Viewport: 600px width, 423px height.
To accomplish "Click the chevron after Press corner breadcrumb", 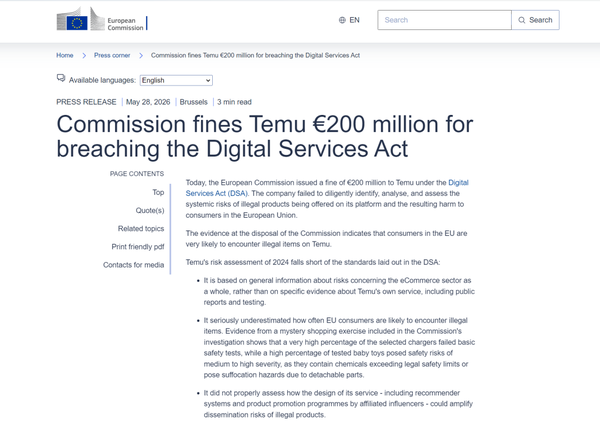I will click(141, 56).
